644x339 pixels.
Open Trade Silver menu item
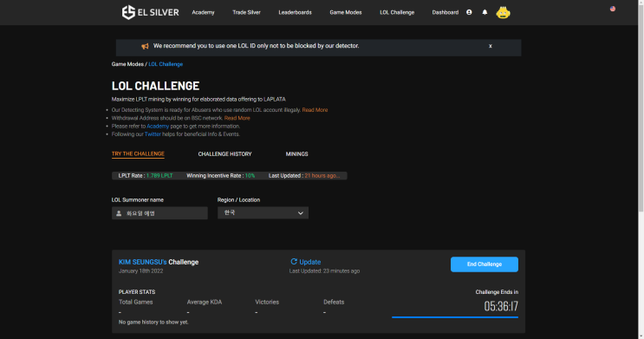point(246,12)
